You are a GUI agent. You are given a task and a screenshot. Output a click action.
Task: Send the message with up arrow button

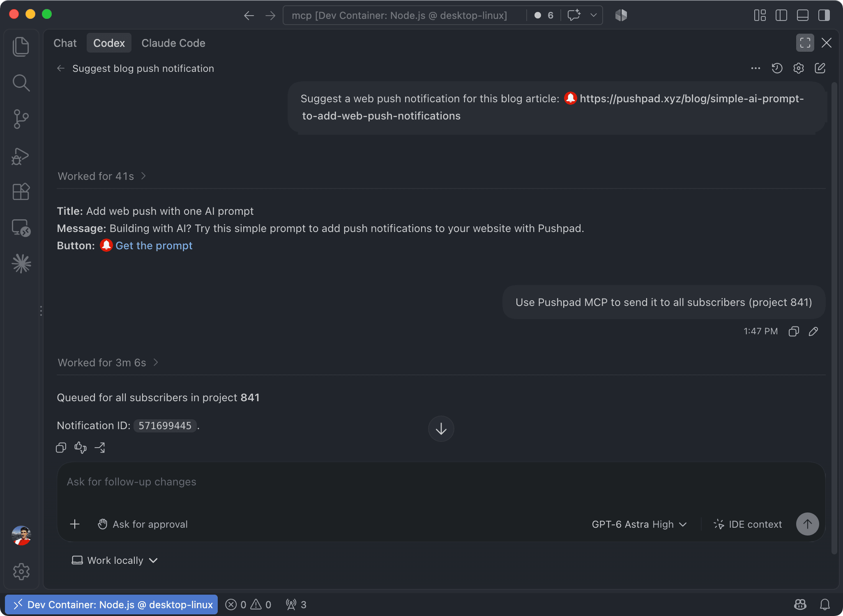[x=807, y=524]
